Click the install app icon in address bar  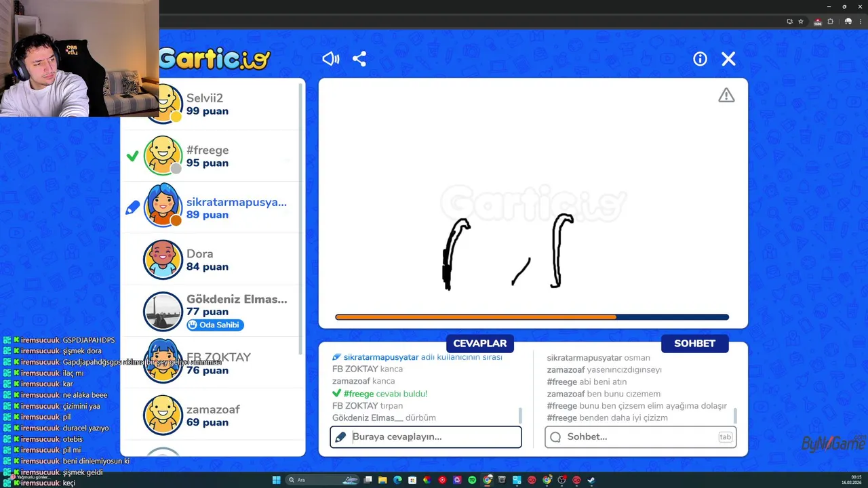pyautogui.click(x=789, y=22)
